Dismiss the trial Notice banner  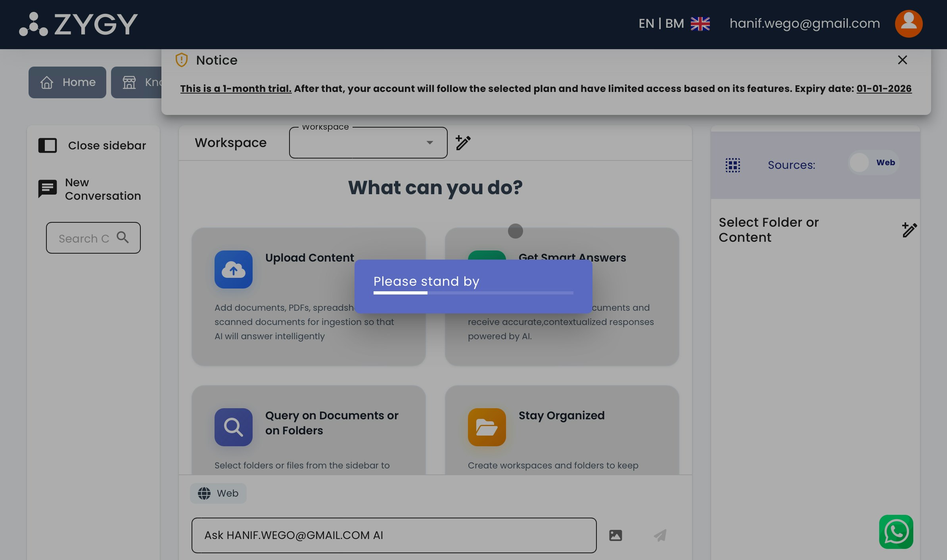pos(902,60)
